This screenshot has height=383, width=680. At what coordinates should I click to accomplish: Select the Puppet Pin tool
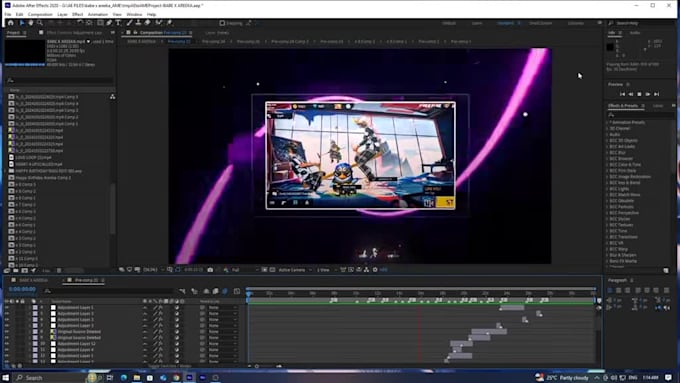point(170,23)
